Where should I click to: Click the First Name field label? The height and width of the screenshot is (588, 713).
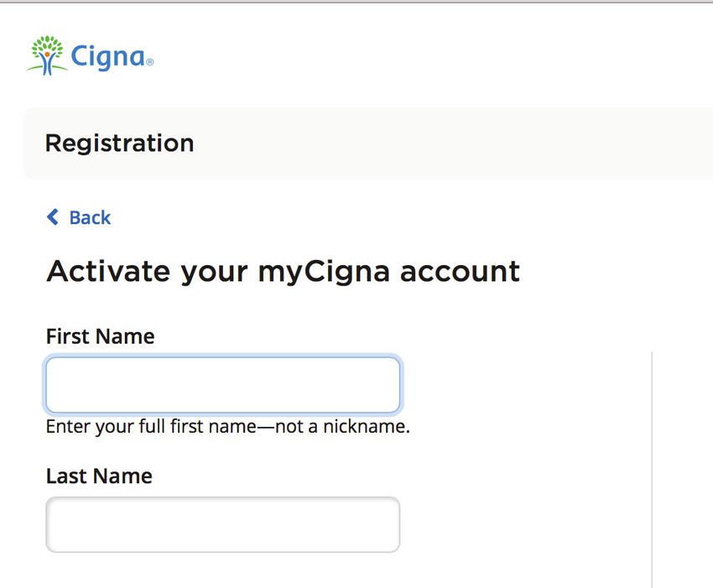pos(101,336)
